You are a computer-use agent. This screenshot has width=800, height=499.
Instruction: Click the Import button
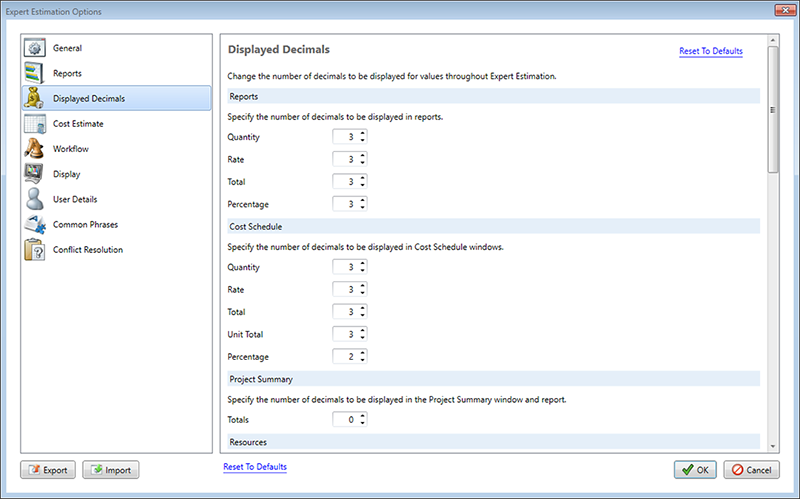111,470
